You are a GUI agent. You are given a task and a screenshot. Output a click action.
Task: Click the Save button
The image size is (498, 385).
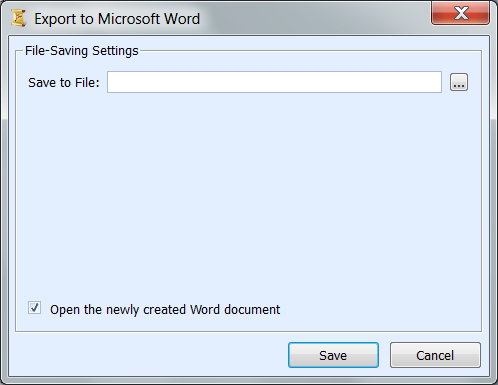pos(333,355)
